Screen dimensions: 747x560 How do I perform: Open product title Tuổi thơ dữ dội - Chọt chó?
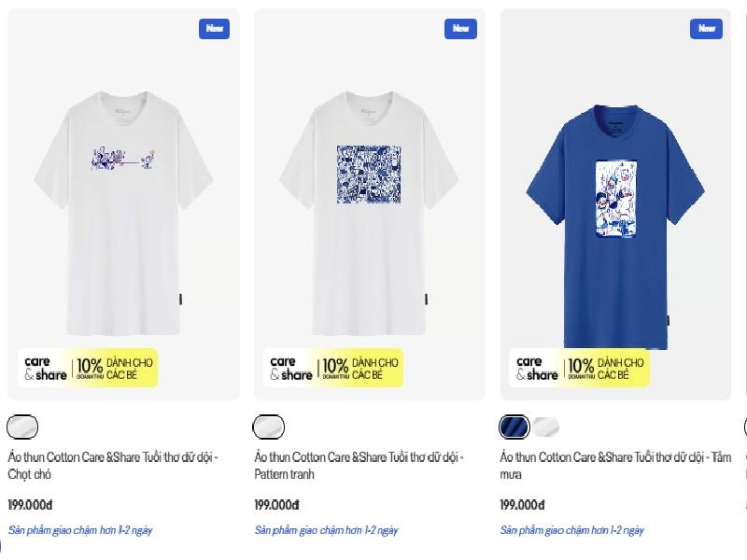pyautogui.click(x=113, y=466)
